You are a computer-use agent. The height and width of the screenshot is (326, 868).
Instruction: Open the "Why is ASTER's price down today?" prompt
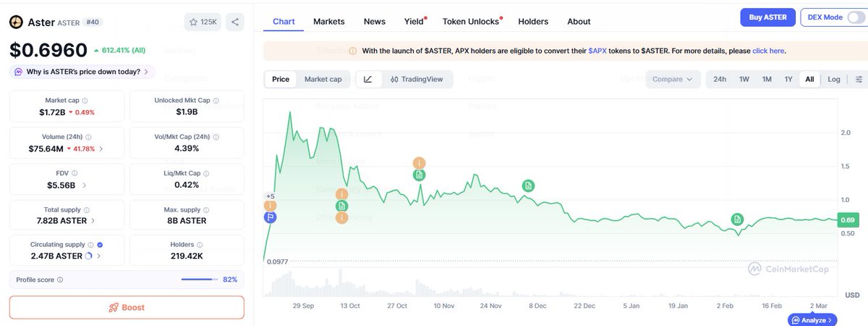[x=82, y=72]
